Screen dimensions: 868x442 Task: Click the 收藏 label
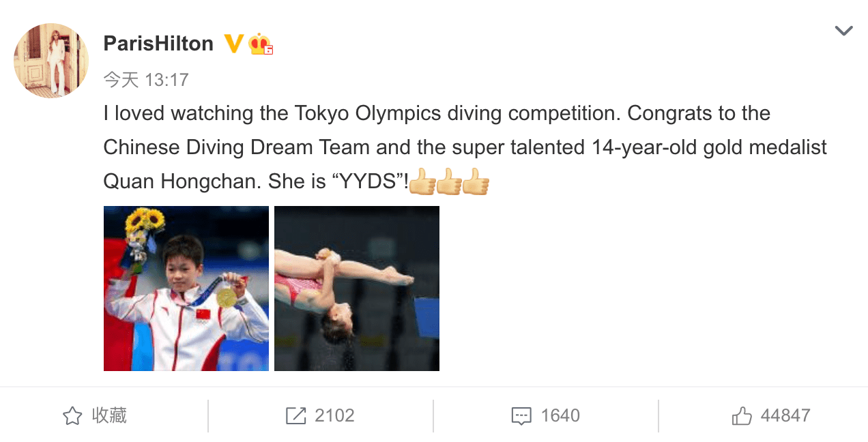[109, 415]
